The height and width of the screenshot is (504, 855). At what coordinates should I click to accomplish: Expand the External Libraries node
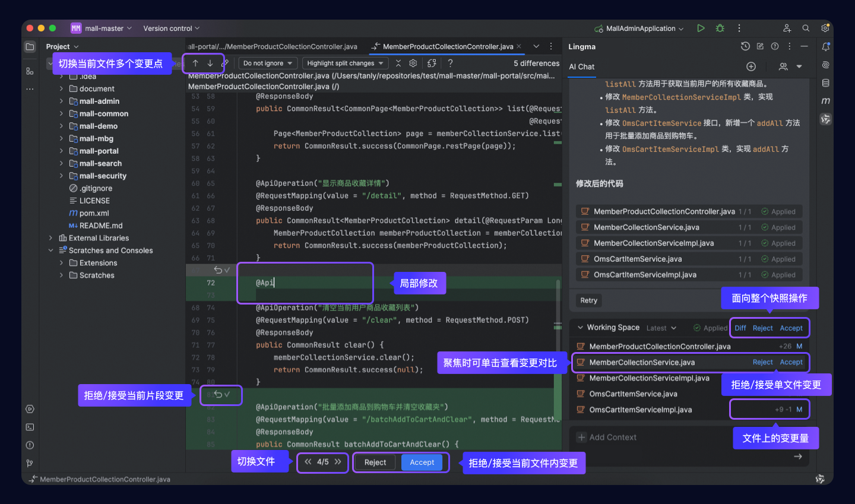point(50,238)
